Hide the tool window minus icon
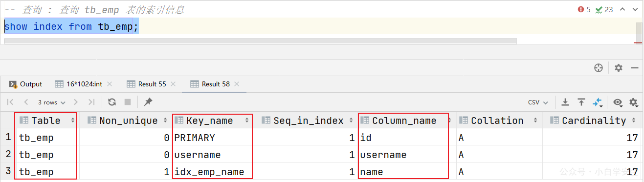Screen dimensions: 644x182 tap(635, 68)
